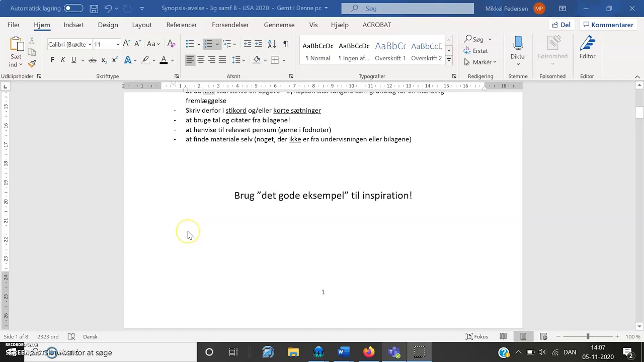Open the Filer menu

pyautogui.click(x=14, y=25)
